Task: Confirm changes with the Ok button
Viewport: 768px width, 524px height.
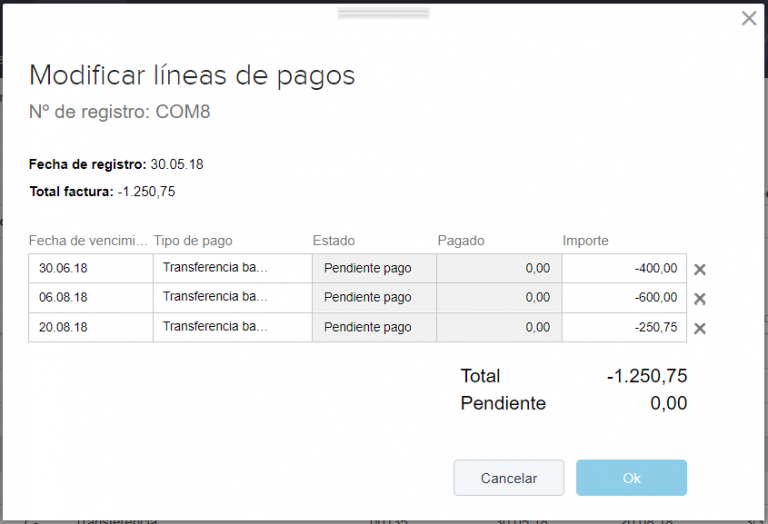Action: [631, 478]
